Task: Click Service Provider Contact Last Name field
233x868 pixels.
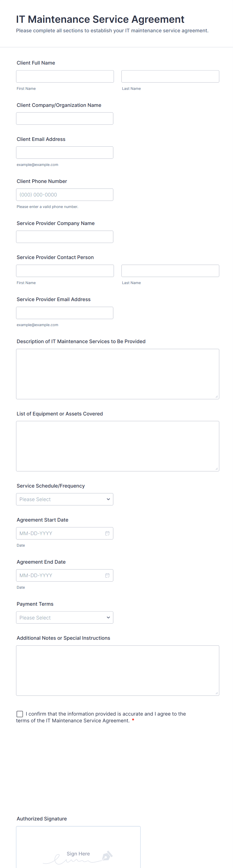Action: pos(170,271)
